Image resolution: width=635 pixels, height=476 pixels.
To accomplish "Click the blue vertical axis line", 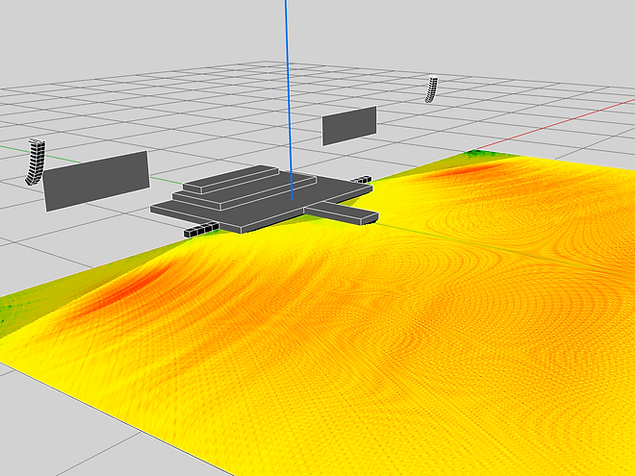I will [288, 99].
